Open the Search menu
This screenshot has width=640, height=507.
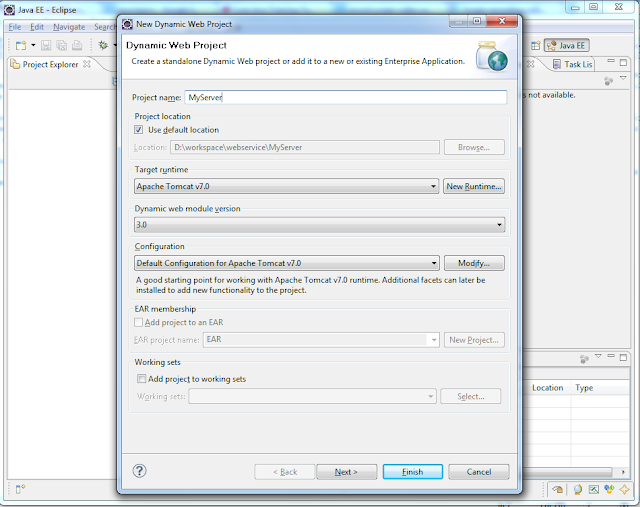point(105,27)
